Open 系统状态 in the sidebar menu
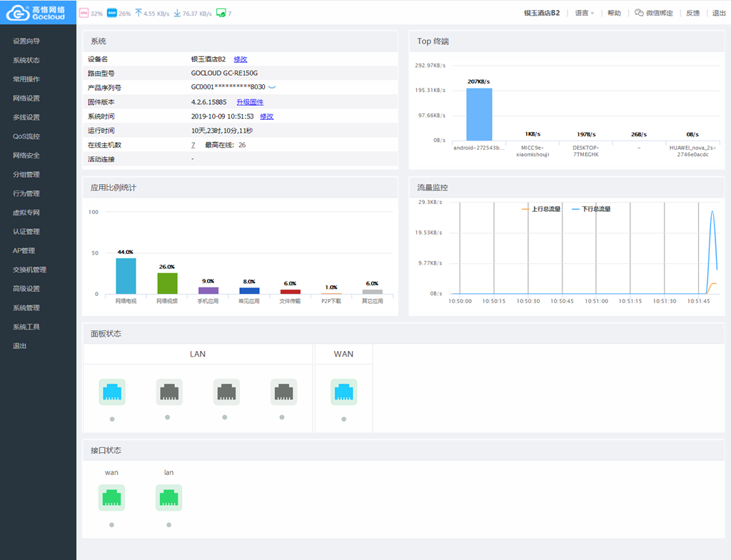Image resolution: width=731 pixels, height=560 pixels. click(x=26, y=60)
